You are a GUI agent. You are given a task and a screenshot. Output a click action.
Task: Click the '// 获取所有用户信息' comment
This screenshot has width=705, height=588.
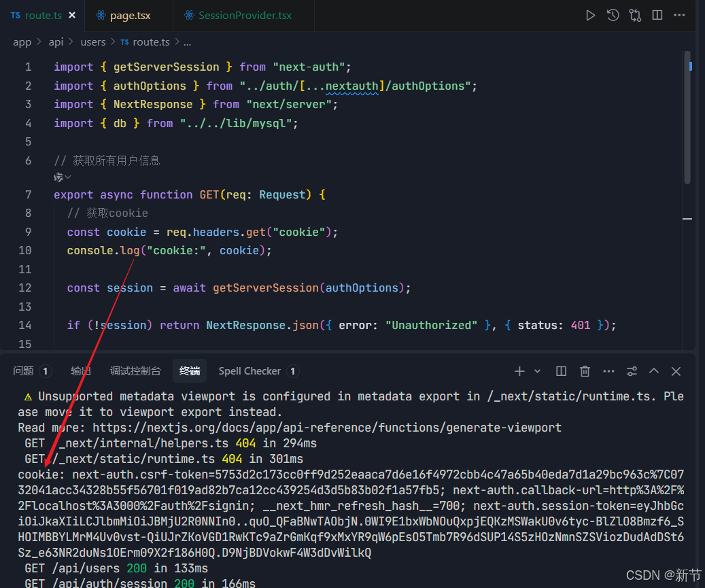tap(107, 160)
